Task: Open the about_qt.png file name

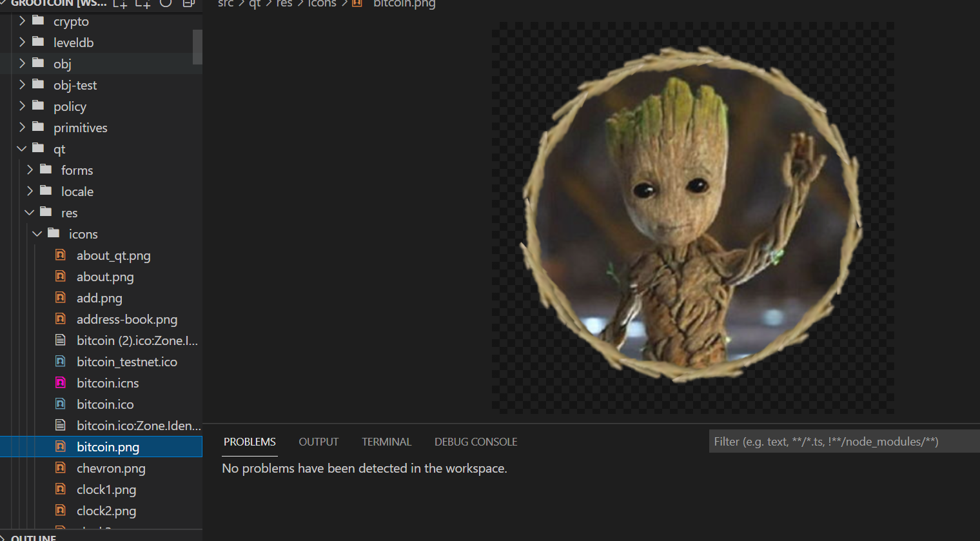Action: pyautogui.click(x=113, y=255)
